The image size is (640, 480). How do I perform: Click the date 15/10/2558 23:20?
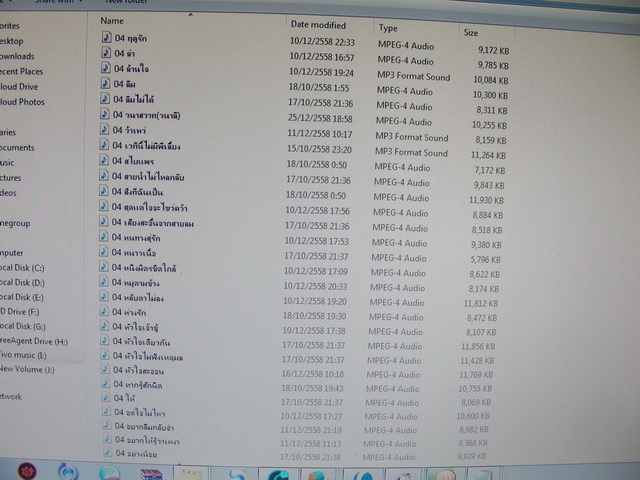point(319,149)
